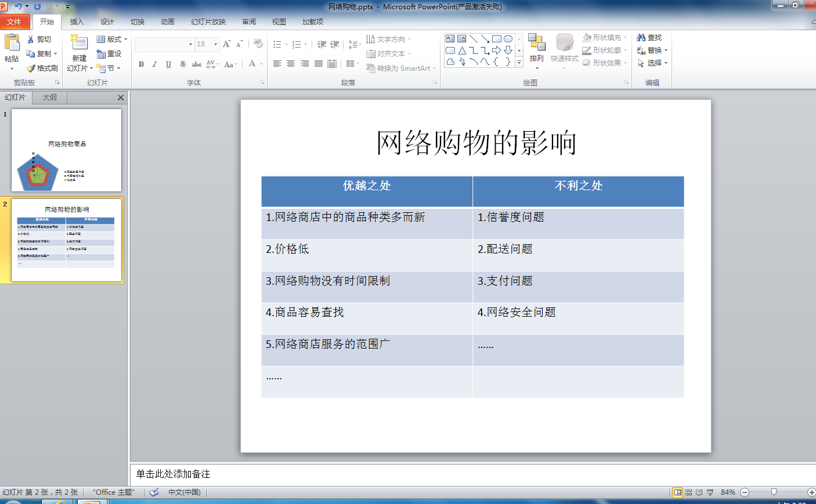Image resolution: width=816 pixels, height=504 pixels.
Task: Select the text box shape in gallery
Action: point(450,39)
